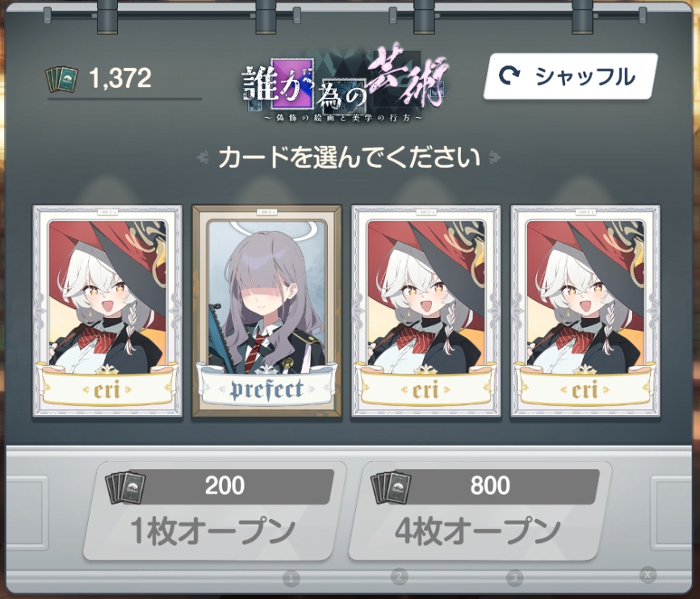Select the small circle marked 3
The width and height of the screenshot is (700, 599).
tap(514, 577)
